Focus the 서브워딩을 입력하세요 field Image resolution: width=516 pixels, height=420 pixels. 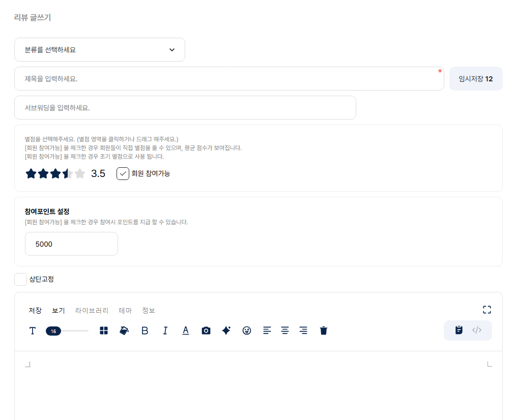185,108
